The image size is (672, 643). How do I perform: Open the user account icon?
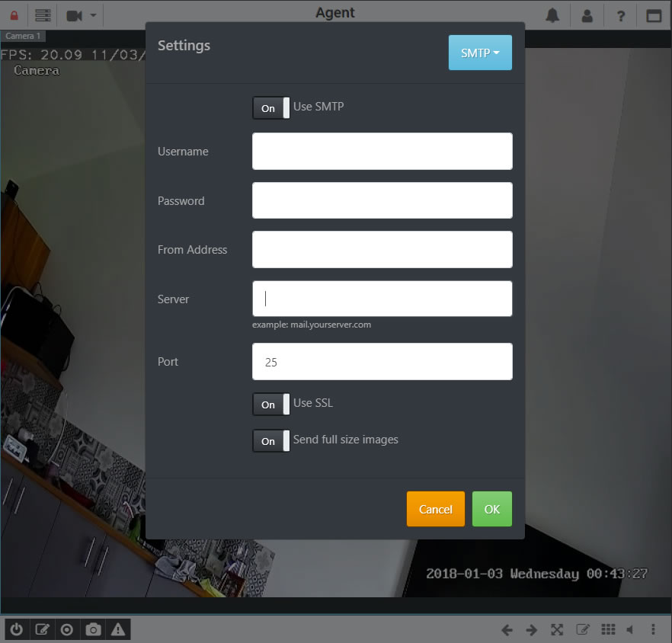coord(587,15)
